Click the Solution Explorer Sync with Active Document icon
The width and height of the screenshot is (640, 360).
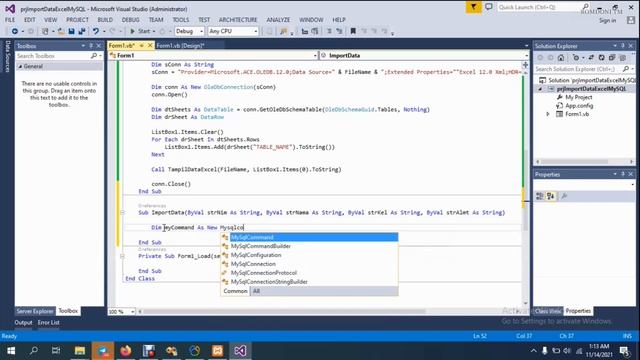591,58
